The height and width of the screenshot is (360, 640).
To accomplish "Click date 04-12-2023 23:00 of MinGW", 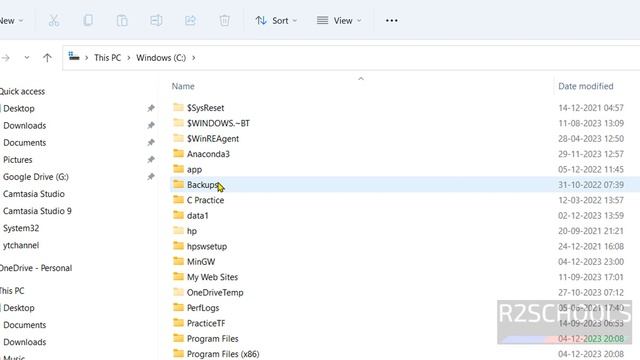I will [591, 262].
